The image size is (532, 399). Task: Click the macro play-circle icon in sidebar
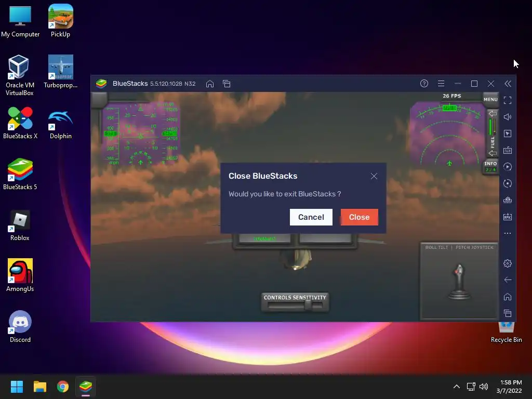tap(508, 167)
